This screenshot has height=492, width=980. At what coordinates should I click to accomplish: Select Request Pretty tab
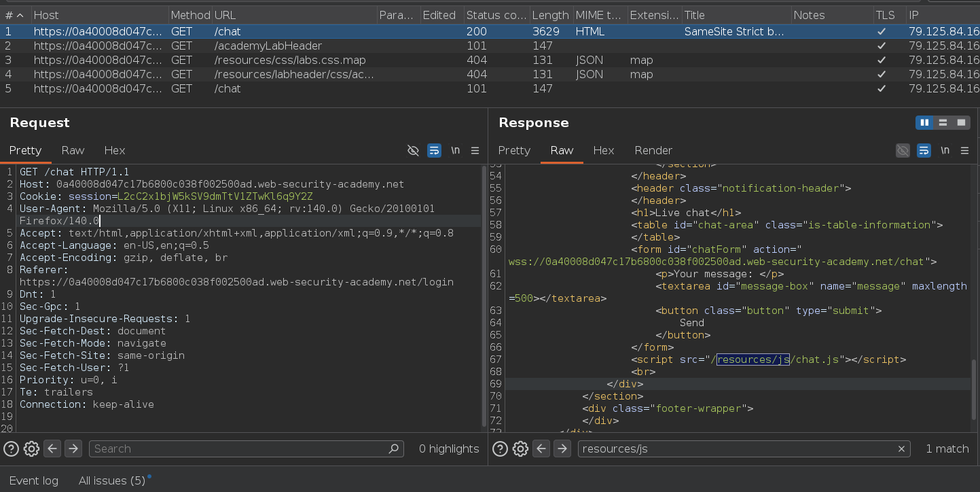[x=25, y=150]
